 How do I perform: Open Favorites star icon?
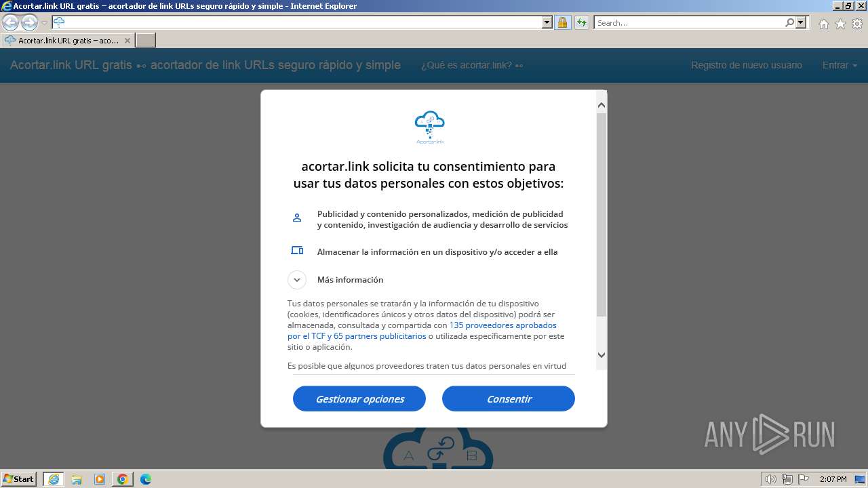point(840,24)
